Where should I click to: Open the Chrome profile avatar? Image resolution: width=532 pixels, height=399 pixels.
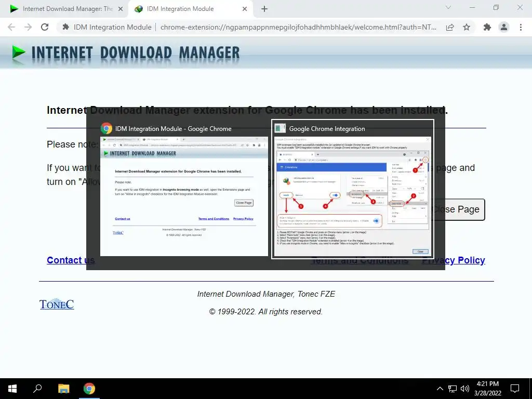(504, 27)
